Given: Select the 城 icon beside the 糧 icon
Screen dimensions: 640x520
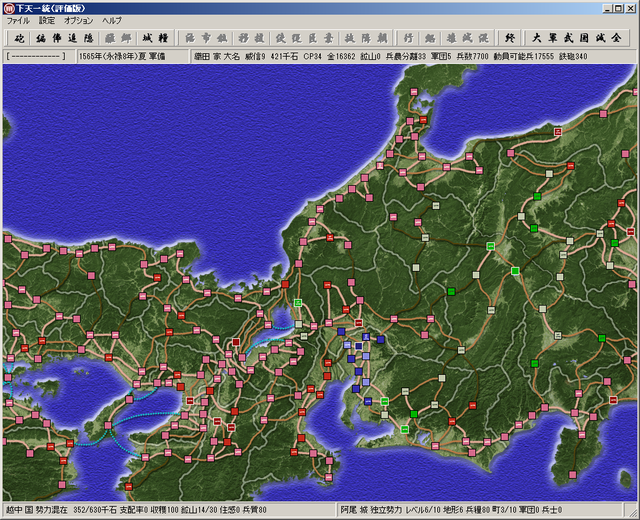Looking at the screenshot, I should pos(147,38).
